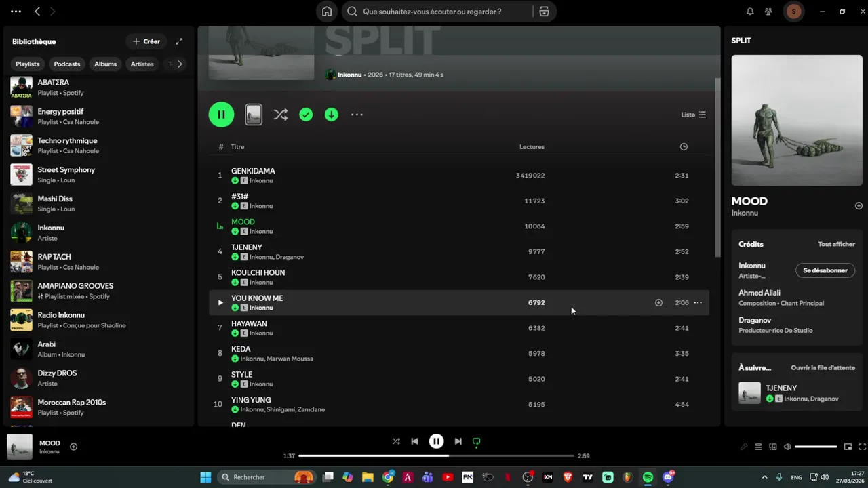The height and width of the screenshot is (488, 868).
Task: Open the Techno rythmique playlist
Action: click(99, 145)
